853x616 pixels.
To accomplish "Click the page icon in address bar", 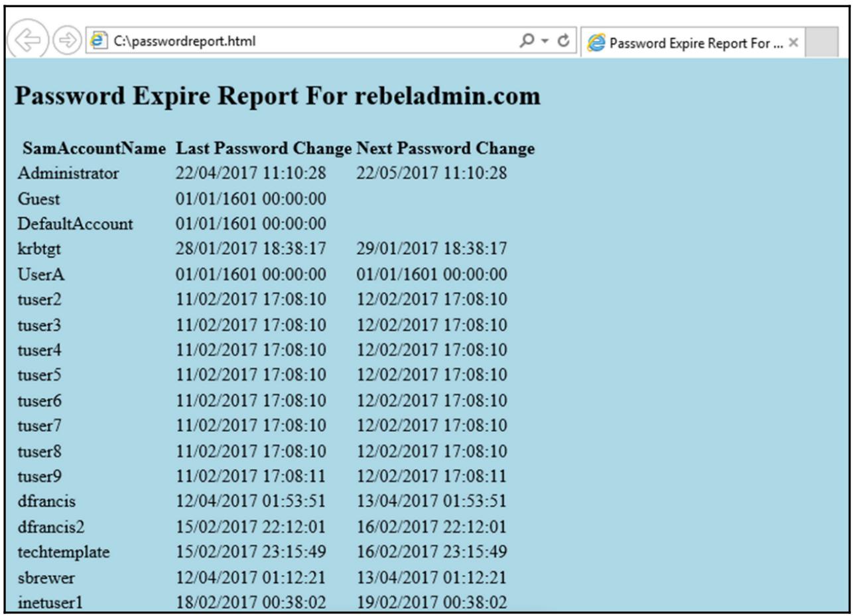I will click(x=99, y=40).
